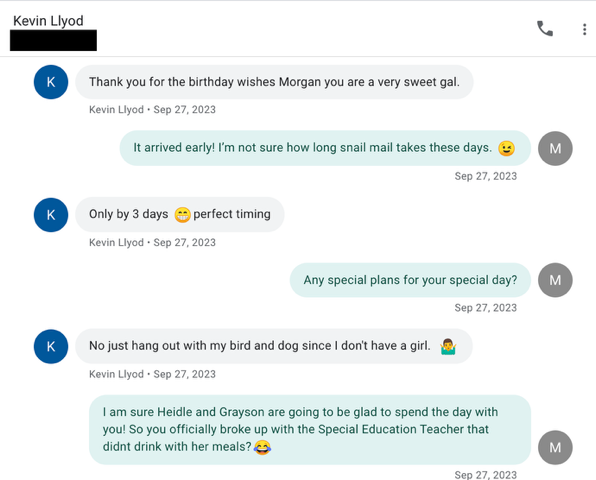Click the laughing tears emoji after 'meals?'
596x480 pixels.
262,447
